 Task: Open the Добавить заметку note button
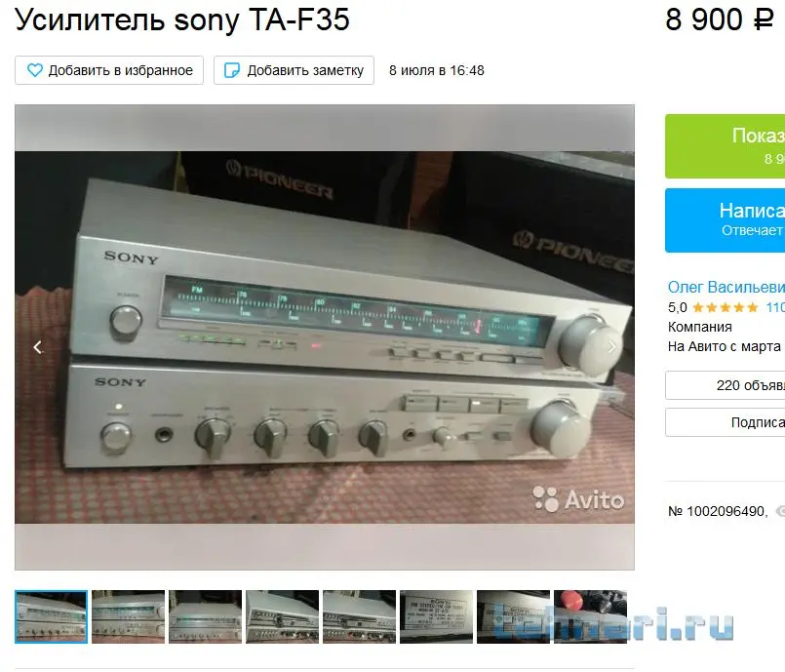coord(294,70)
